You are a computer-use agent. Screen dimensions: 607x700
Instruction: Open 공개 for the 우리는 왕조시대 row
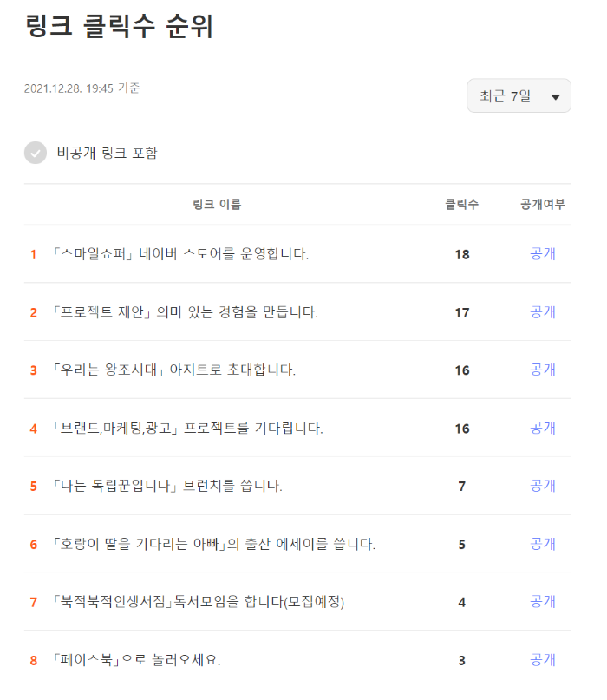tap(541, 370)
